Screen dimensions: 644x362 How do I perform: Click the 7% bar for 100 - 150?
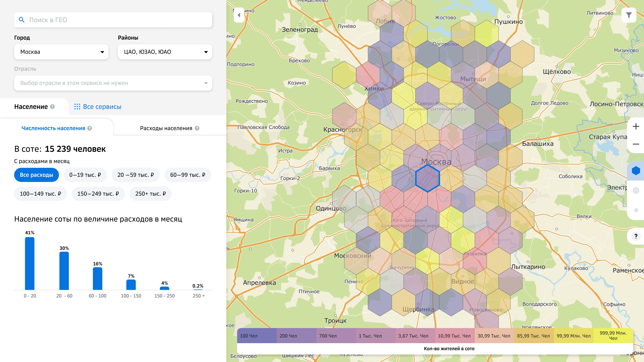point(131,285)
